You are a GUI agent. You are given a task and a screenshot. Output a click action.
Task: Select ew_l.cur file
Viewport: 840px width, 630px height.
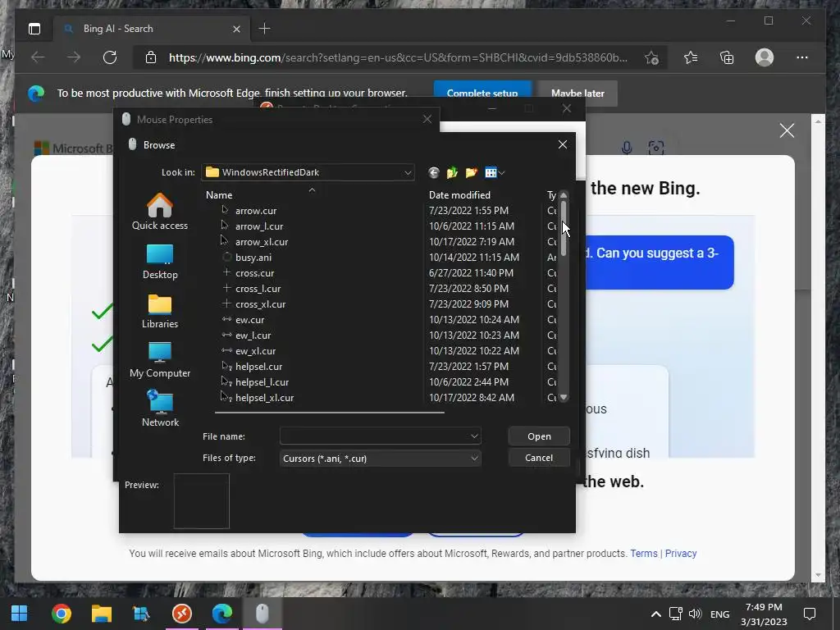click(x=253, y=335)
